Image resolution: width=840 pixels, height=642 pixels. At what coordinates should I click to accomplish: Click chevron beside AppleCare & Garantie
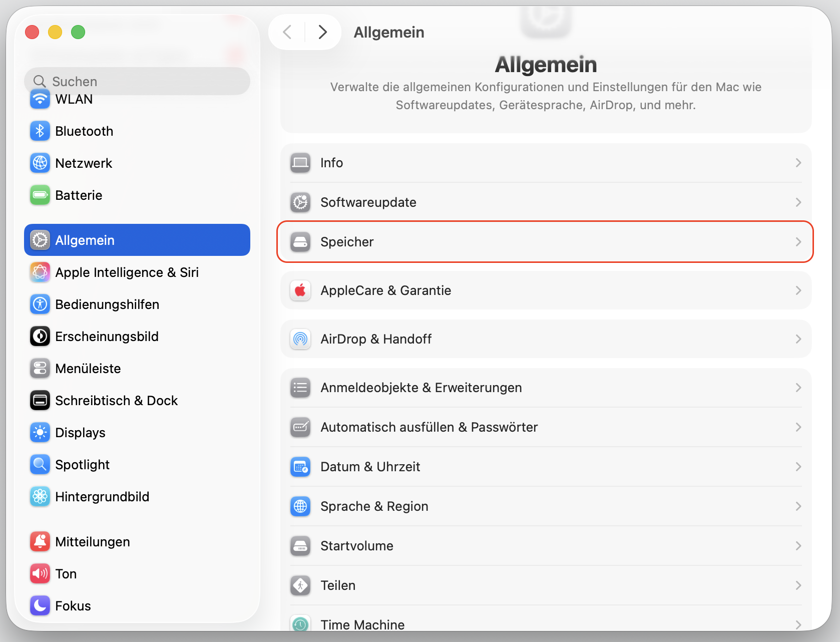pyautogui.click(x=798, y=290)
